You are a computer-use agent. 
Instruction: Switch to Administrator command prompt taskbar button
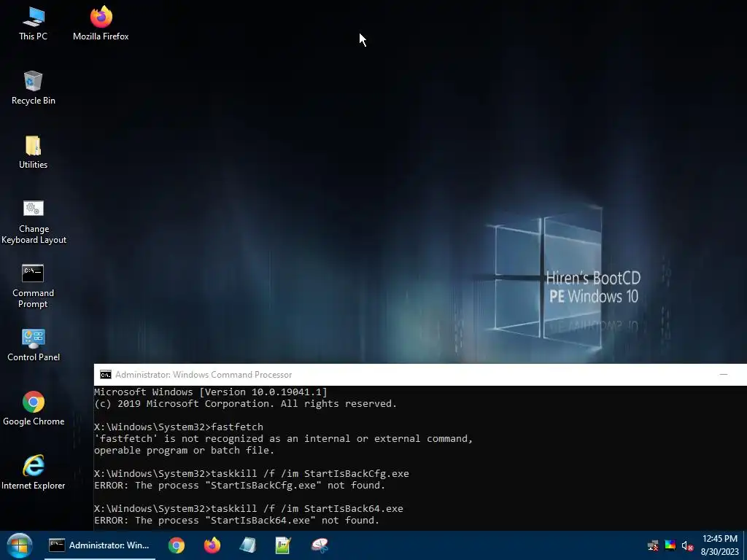[x=100, y=545]
